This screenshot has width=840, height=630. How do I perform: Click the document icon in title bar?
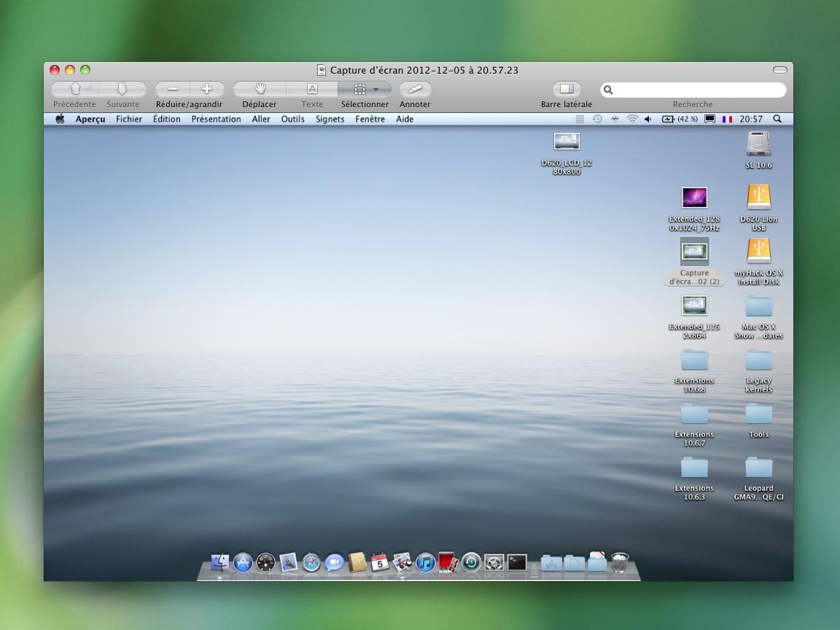[322, 70]
